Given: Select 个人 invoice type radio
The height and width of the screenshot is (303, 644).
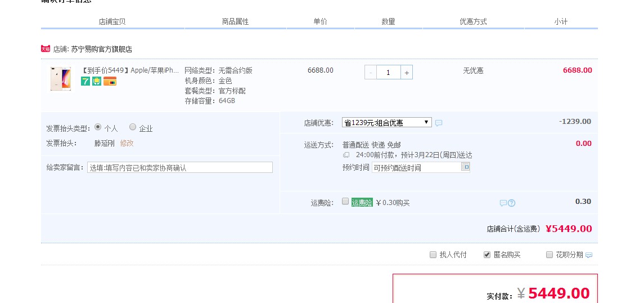Looking at the screenshot, I should point(98,127).
